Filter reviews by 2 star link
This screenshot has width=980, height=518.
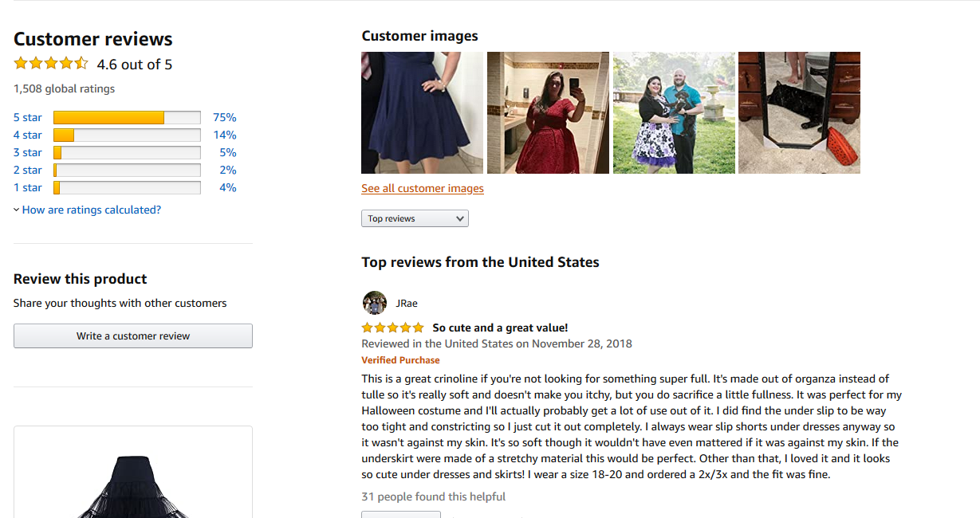(28, 170)
